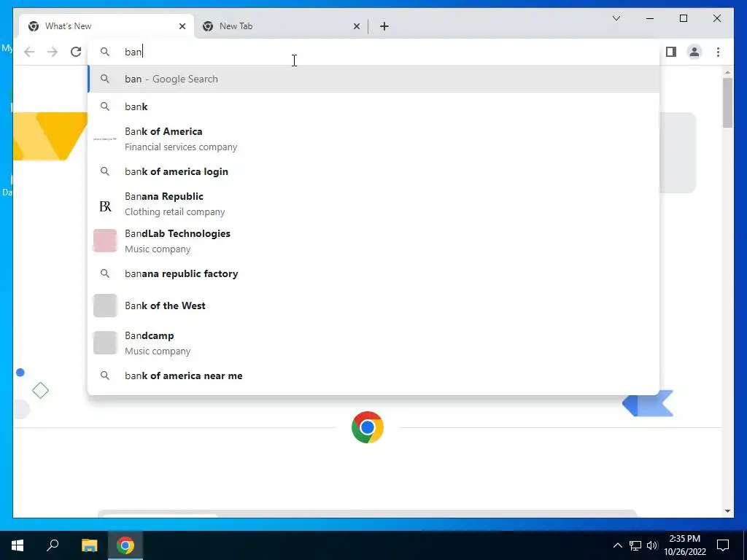Click the scrollbar down arrow
The height and width of the screenshot is (560, 747).
pyautogui.click(x=727, y=511)
